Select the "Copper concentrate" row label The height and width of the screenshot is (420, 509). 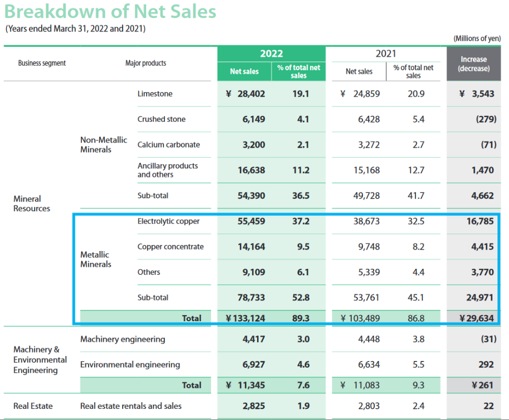tap(171, 246)
